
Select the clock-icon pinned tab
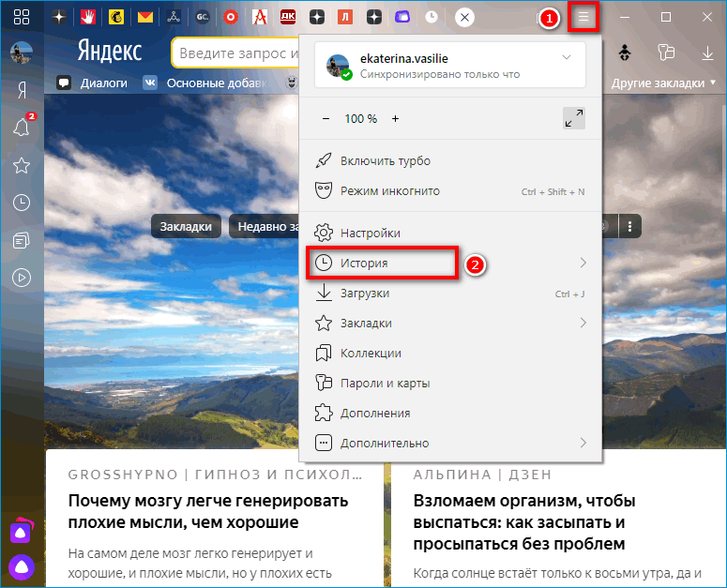(432, 17)
